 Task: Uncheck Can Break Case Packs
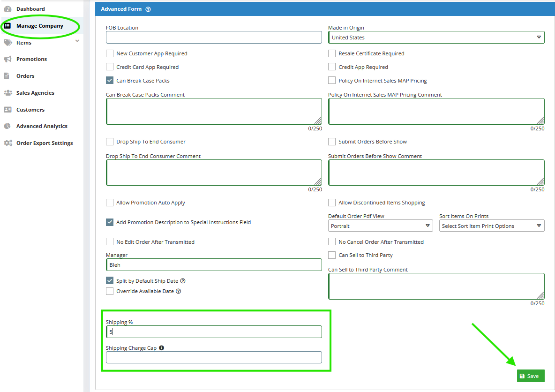110,80
